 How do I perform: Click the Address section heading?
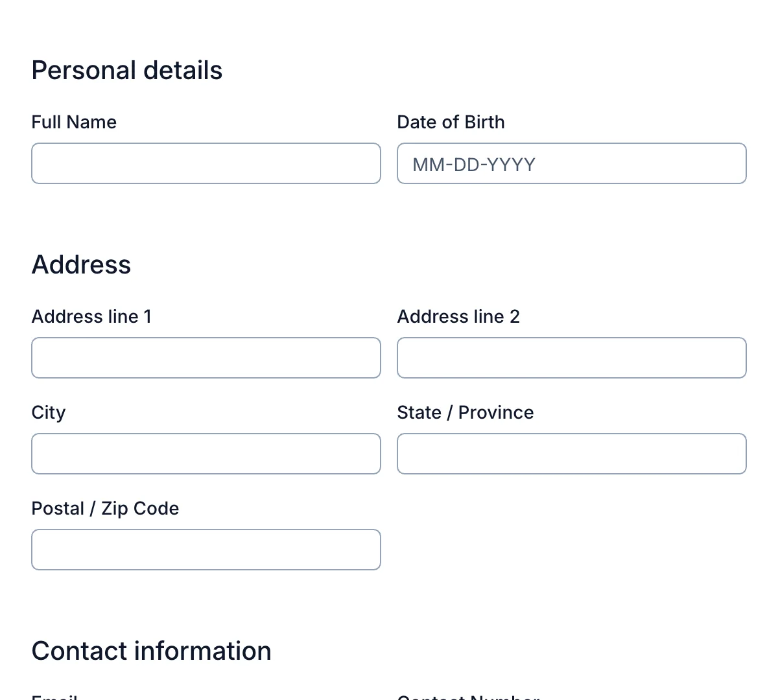pos(81,264)
